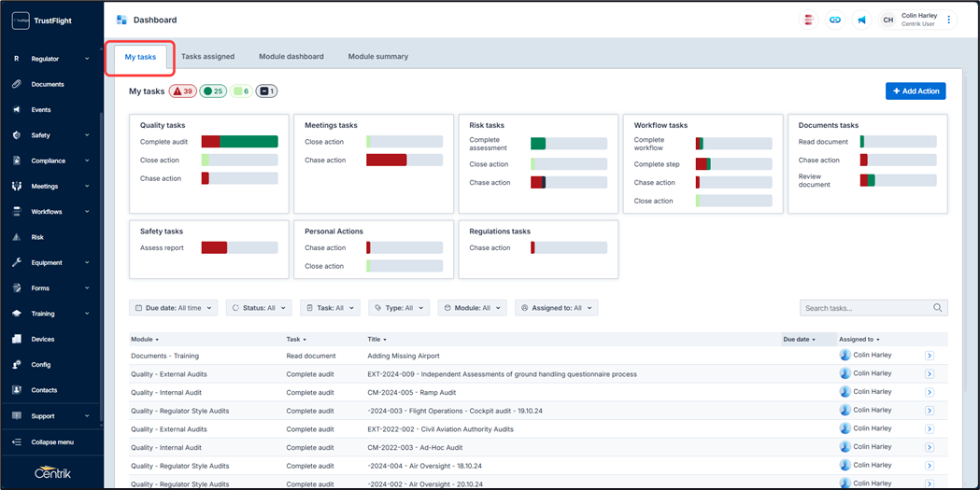Sort by the Assigned to column header
The width and height of the screenshot is (980, 490).
pos(859,340)
